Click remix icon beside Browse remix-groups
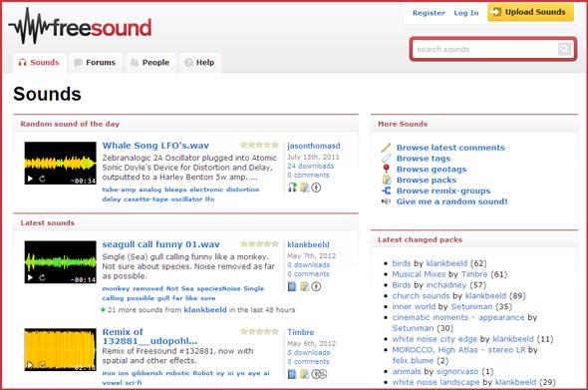The width and height of the screenshot is (588, 390). pyautogui.click(x=386, y=191)
